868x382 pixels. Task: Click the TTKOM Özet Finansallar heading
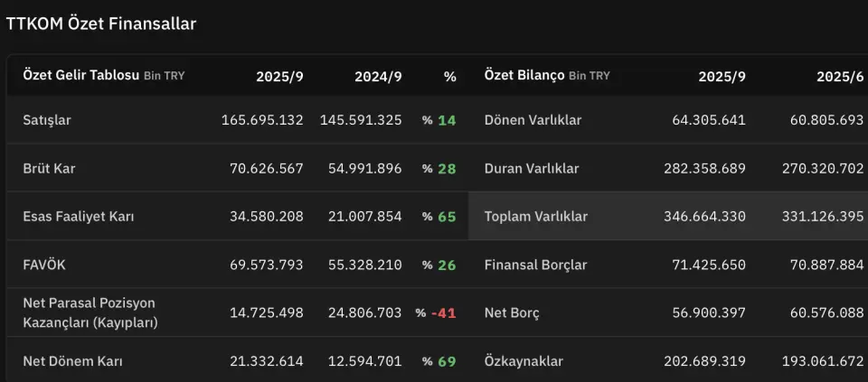click(101, 24)
